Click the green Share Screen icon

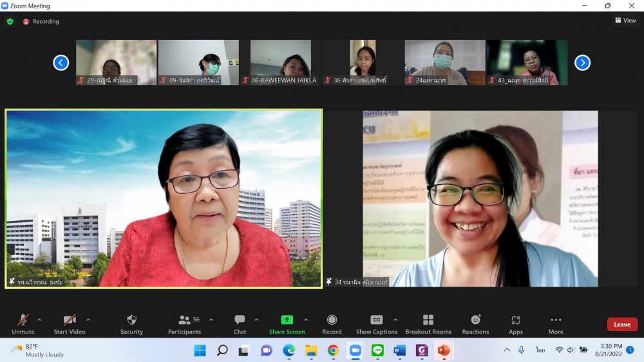pyautogui.click(x=287, y=320)
